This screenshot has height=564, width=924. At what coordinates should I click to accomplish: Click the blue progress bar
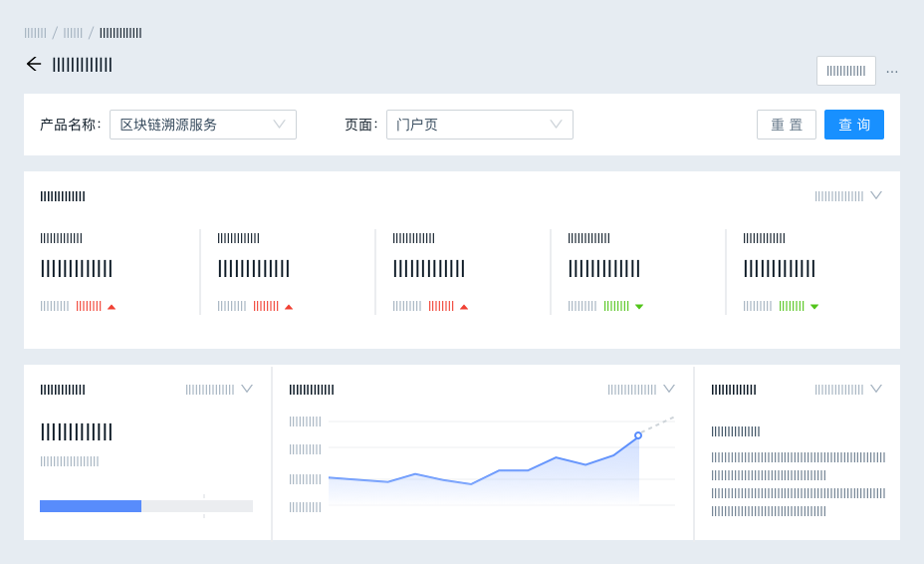(91, 506)
